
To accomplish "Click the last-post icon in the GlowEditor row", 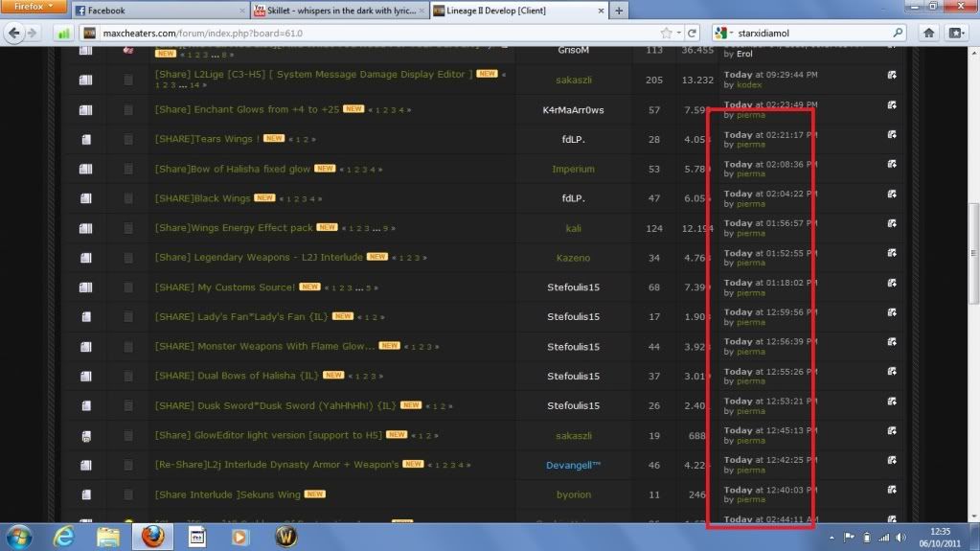I will click(892, 430).
